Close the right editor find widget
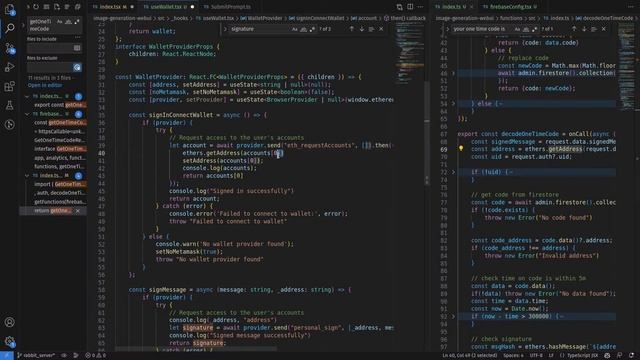Screen dimensions: 640x360 pos(604,29)
